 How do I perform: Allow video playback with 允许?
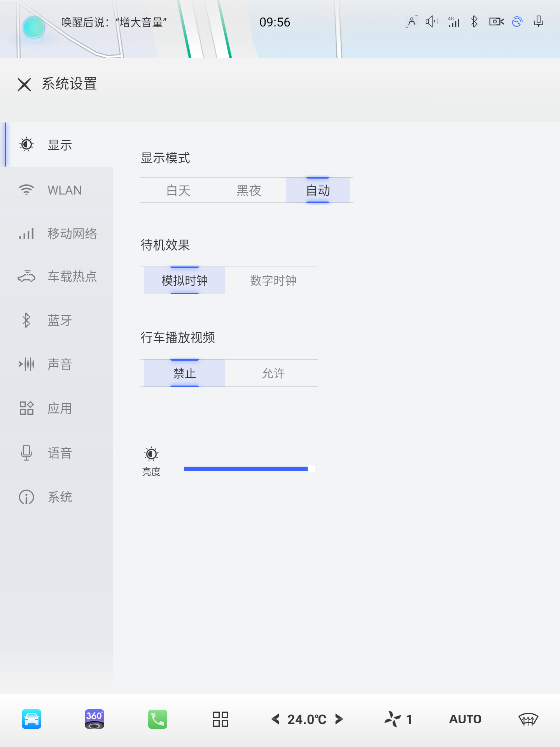273,373
